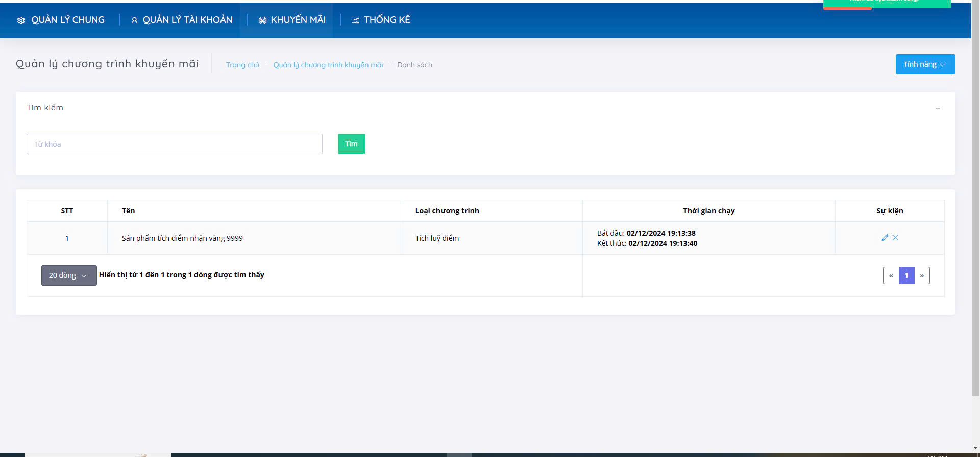Click the green Tìm button
Viewport: 980px width, 457px height.
352,144
